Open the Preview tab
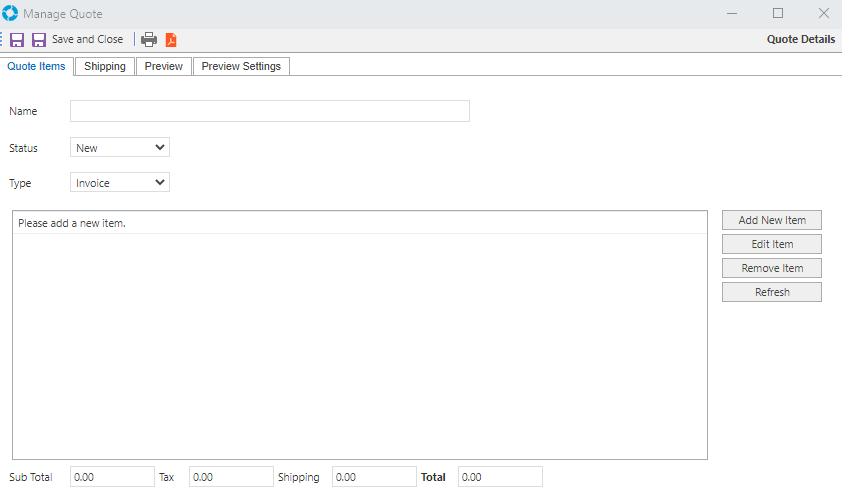The height and width of the screenshot is (499, 842). point(163,66)
